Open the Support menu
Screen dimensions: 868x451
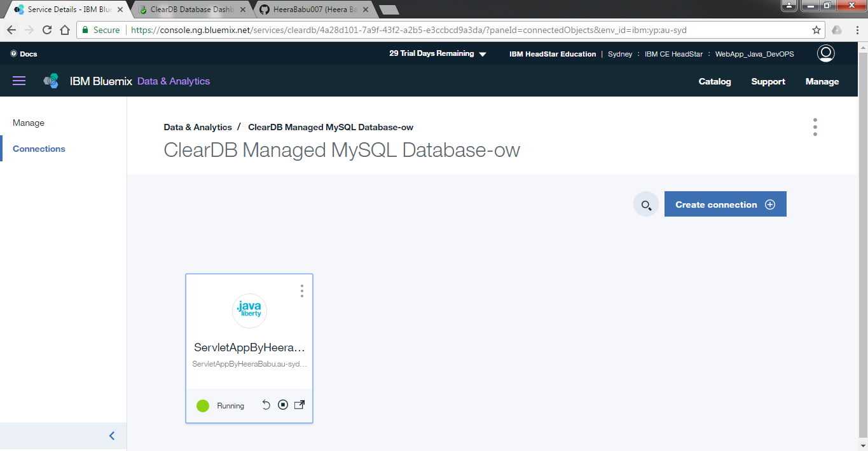tap(768, 81)
